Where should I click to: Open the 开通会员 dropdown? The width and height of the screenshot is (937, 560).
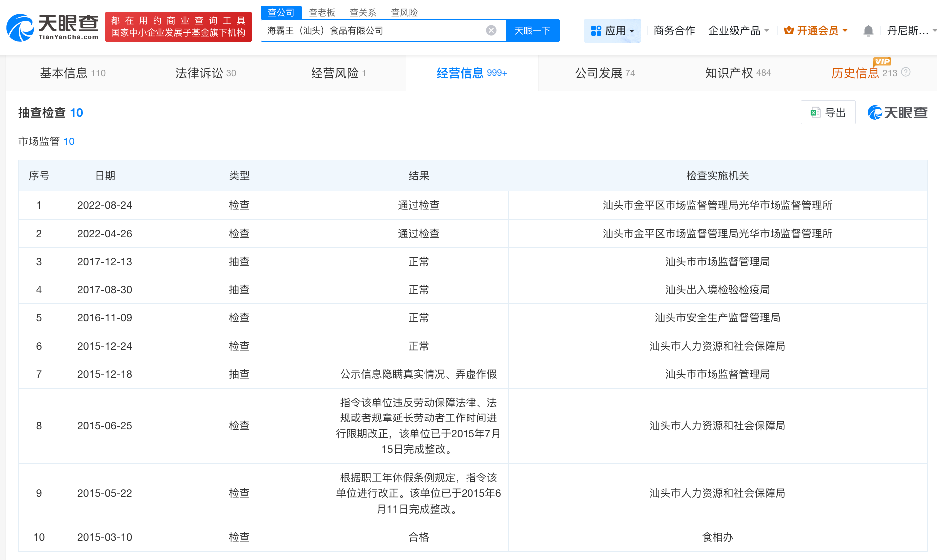(816, 31)
